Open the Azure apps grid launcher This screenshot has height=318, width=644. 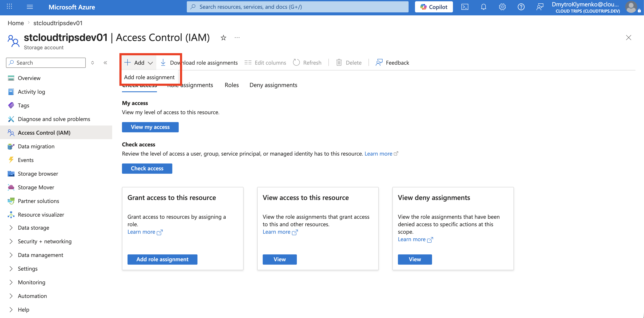9,7
